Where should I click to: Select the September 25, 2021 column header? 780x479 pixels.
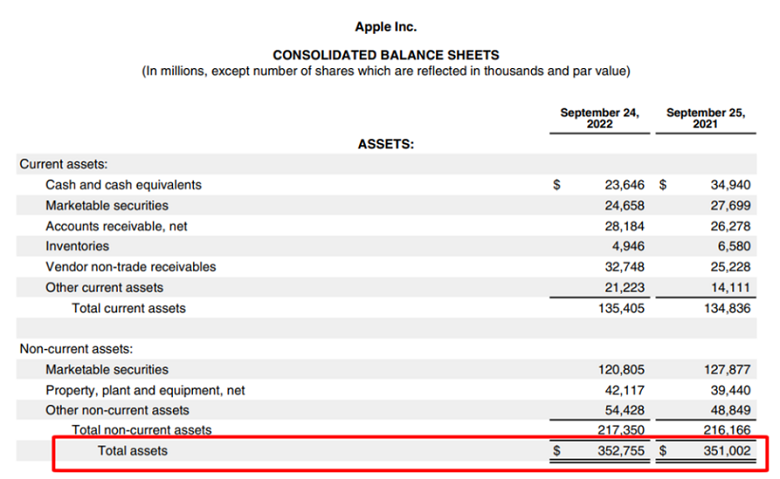[705, 118]
